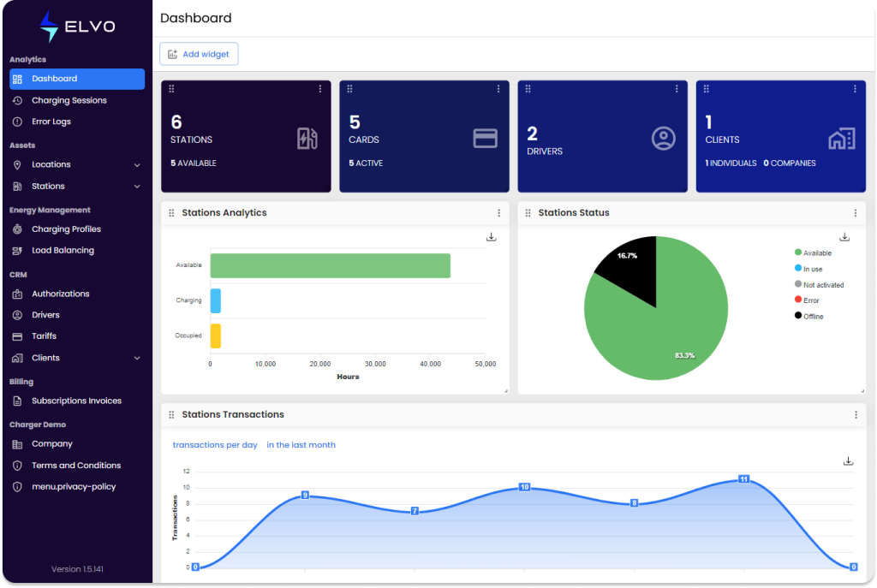Open the Clients card three-dot menu
The width and height of the screenshot is (877, 588).
coord(855,89)
